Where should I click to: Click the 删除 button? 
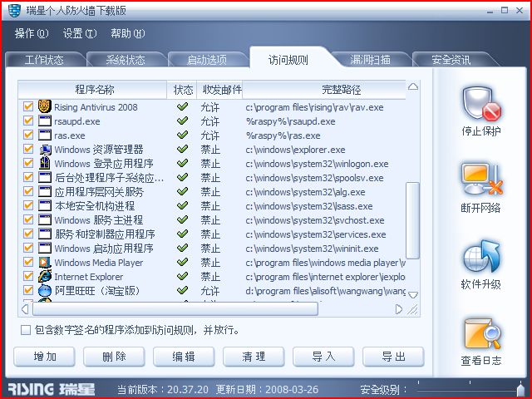(114, 357)
